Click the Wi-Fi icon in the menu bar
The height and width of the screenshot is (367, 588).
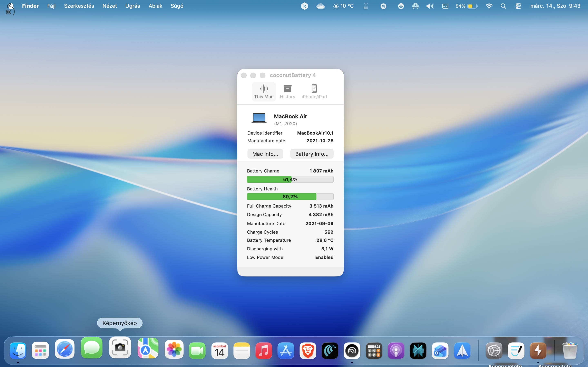tap(489, 6)
